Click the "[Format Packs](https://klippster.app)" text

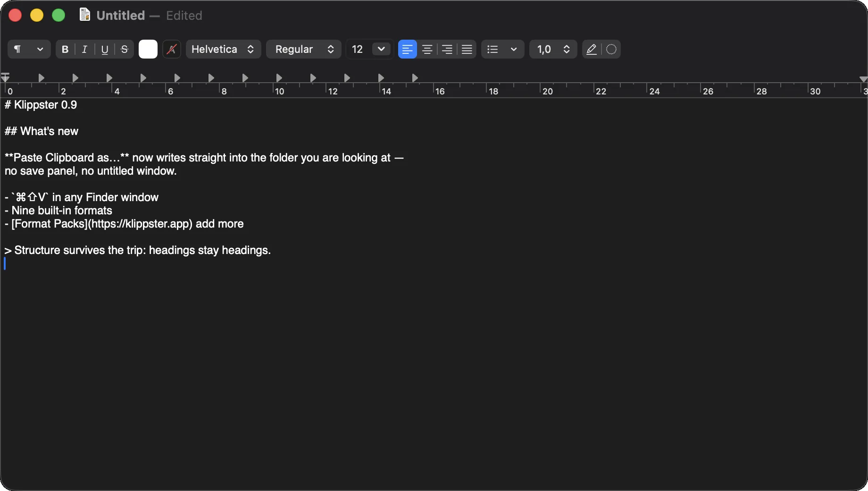102,224
